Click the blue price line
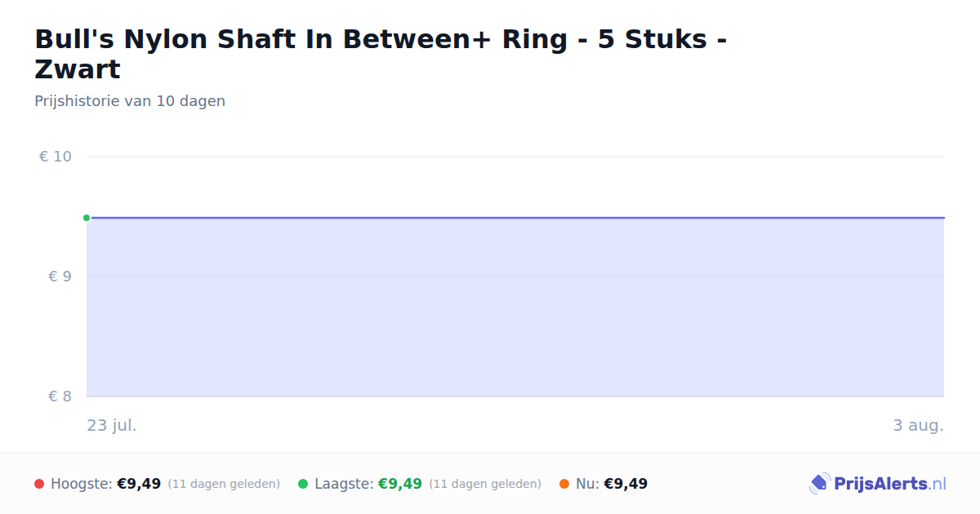The image size is (980, 514). (515, 218)
